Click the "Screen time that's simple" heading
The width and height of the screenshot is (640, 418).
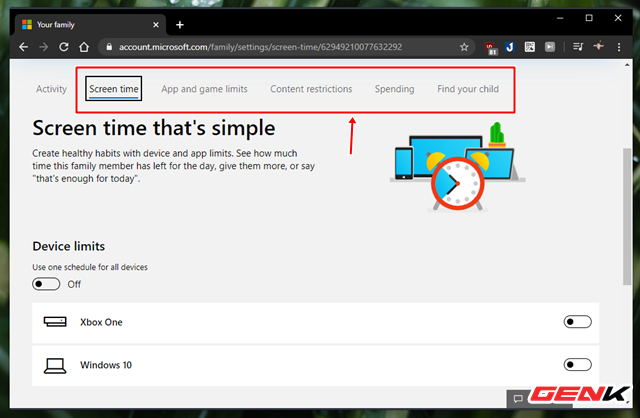[x=153, y=128]
